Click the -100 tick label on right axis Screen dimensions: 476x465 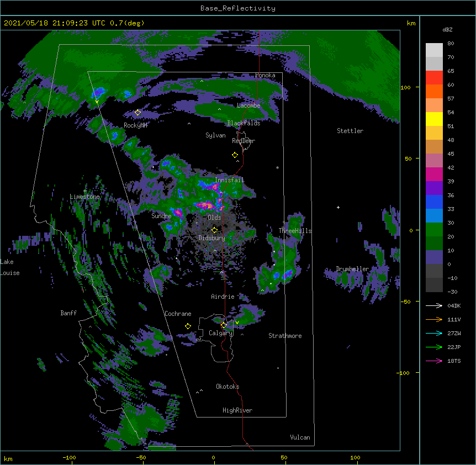(x=404, y=373)
